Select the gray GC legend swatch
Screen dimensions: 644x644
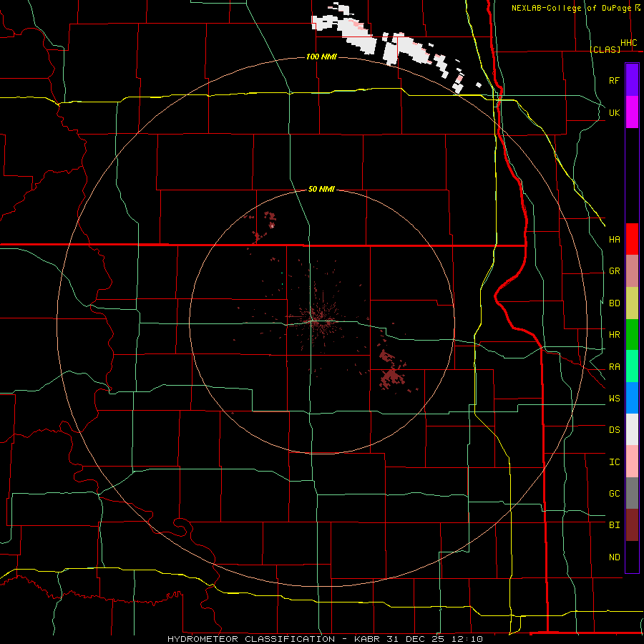(632, 493)
